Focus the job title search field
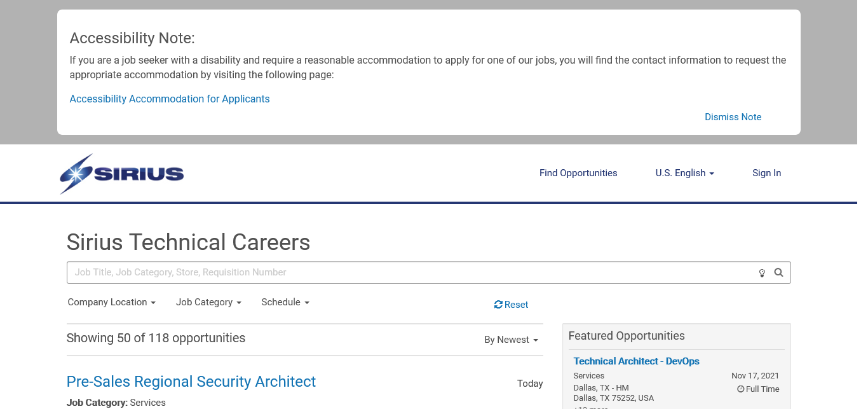The height and width of the screenshot is (409, 868). coord(407,272)
